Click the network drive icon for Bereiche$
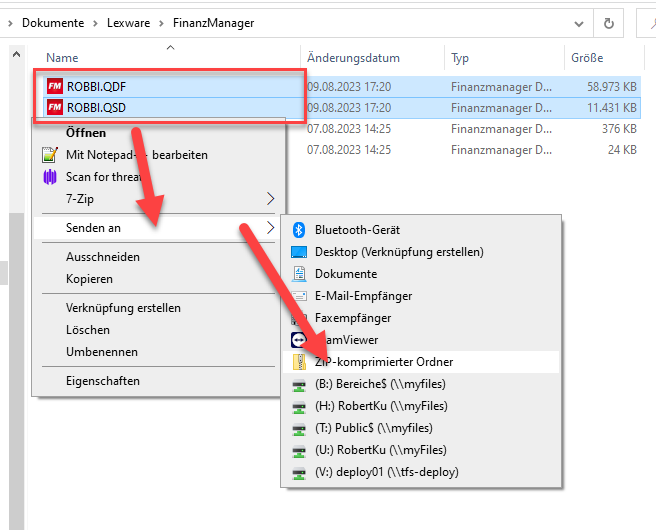Screen dimensions: 656x530 coord(298,384)
